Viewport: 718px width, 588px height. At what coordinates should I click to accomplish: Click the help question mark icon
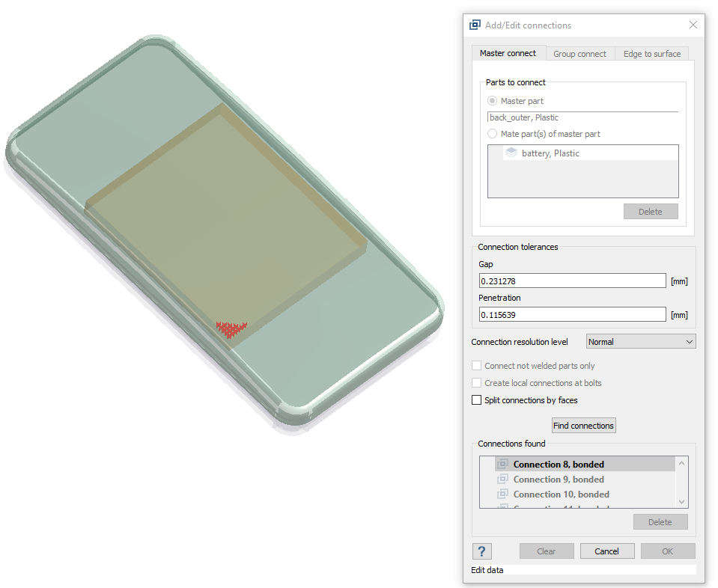[482, 551]
